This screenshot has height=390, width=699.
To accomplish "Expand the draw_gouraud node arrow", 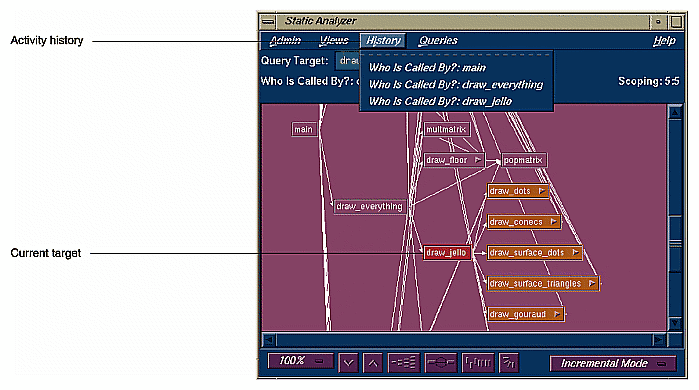I will point(557,314).
